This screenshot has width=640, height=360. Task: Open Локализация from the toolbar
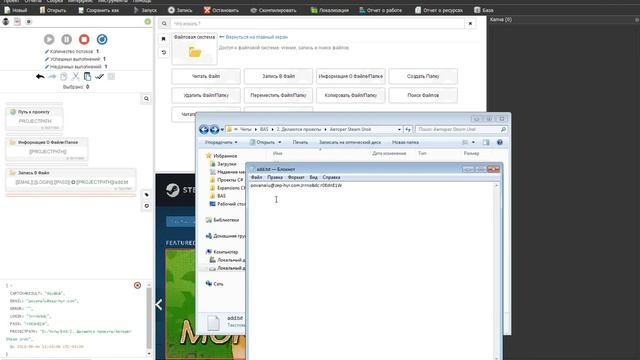[329, 10]
